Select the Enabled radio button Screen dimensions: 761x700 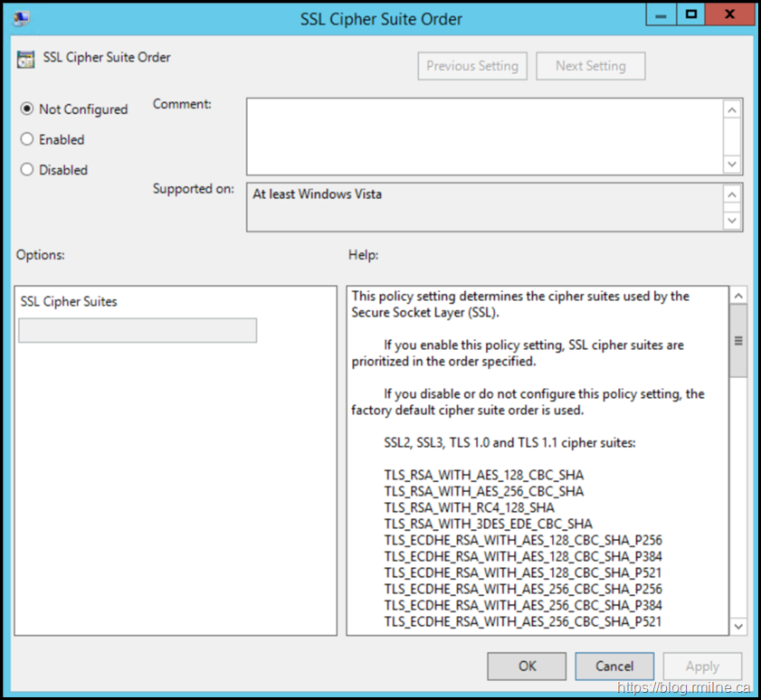(x=27, y=139)
